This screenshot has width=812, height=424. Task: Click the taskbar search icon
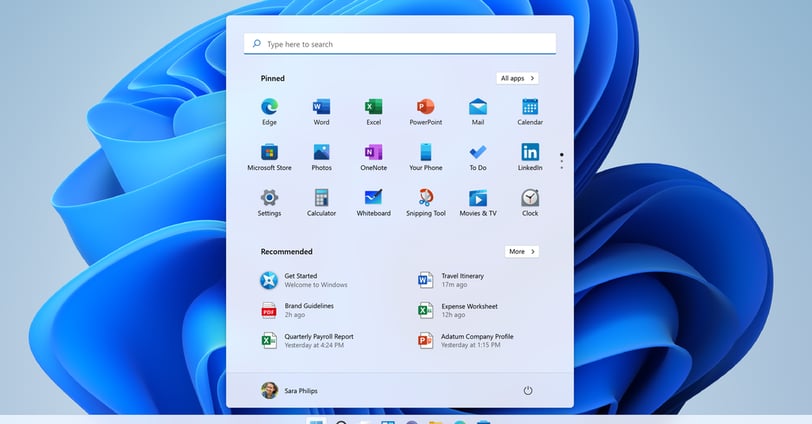(x=341, y=422)
